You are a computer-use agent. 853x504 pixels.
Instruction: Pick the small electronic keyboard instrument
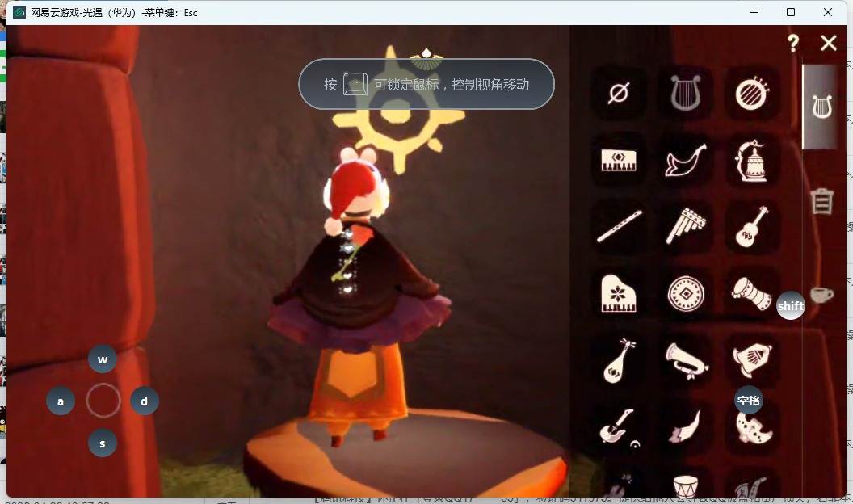pyautogui.click(x=619, y=160)
